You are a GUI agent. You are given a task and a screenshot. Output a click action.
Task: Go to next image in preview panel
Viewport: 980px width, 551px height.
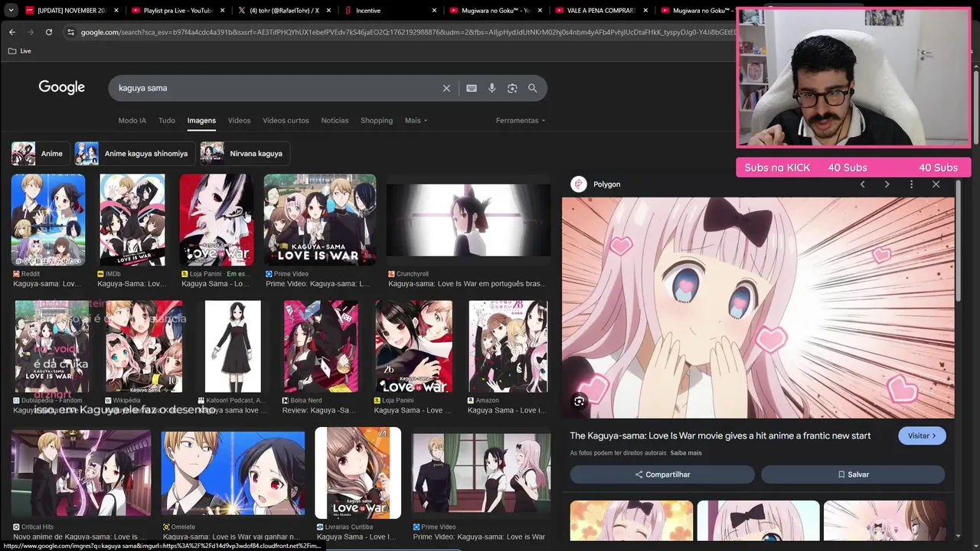point(887,184)
